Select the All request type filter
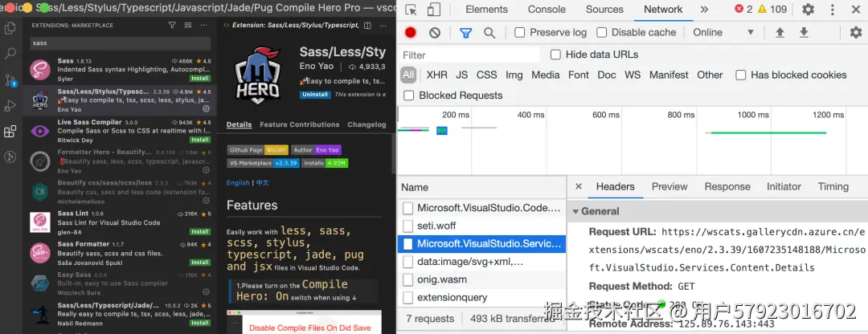Image resolution: width=868 pixels, height=334 pixels. pyautogui.click(x=408, y=75)
